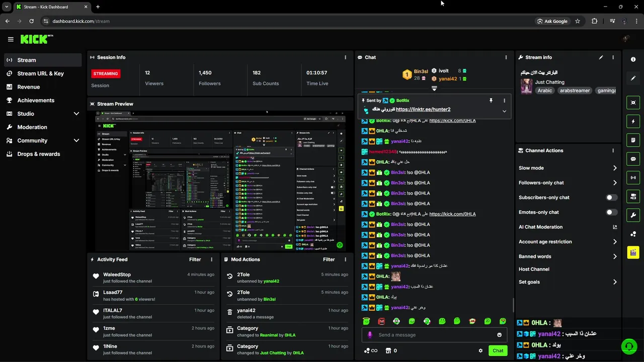644x362 pixels.
Task: Click the Just Chatting category thumbnail
Action: pyautogui.click(x=526, y=86)
